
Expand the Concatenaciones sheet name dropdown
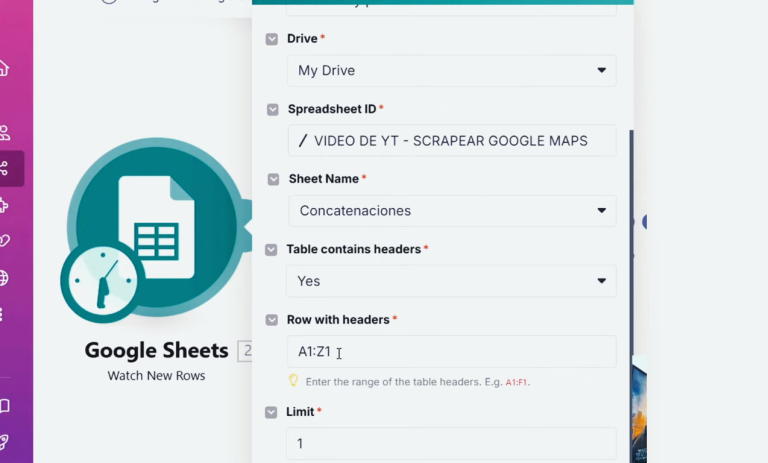pos(451,211)
